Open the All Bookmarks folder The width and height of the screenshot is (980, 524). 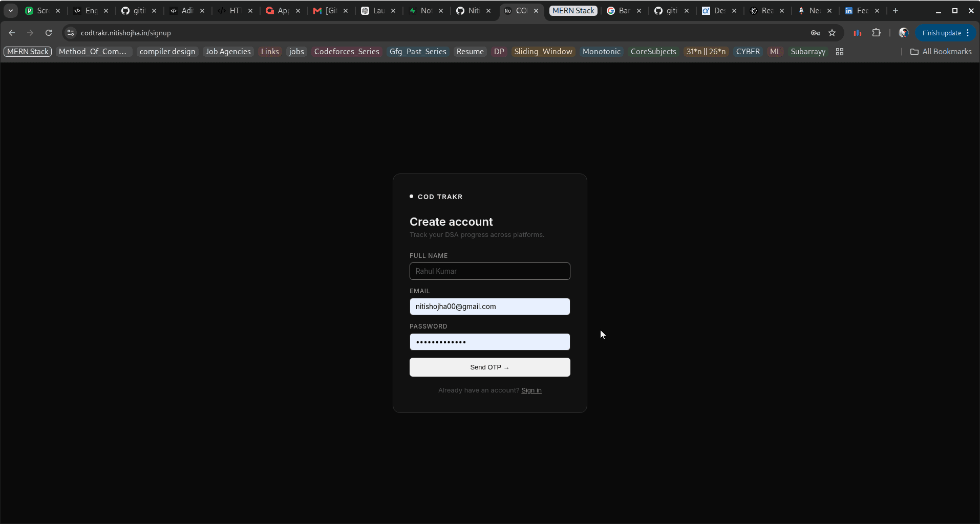click(941, 52)
